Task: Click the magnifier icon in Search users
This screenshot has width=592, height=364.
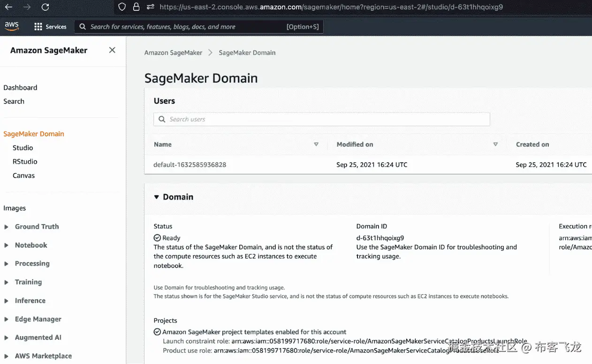Action: [162, 119]
